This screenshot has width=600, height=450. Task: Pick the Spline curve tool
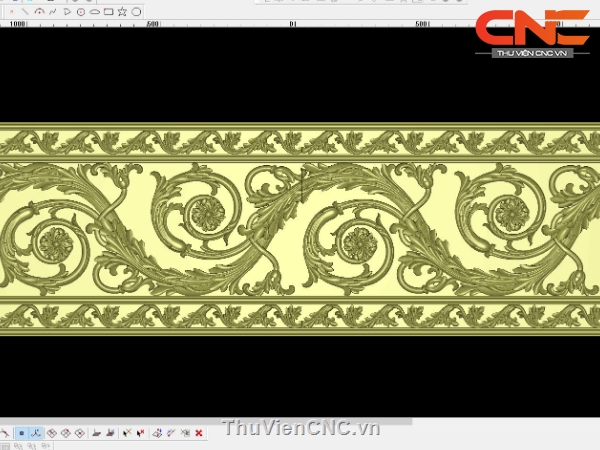pyautogui.click(x=53, y=12)
